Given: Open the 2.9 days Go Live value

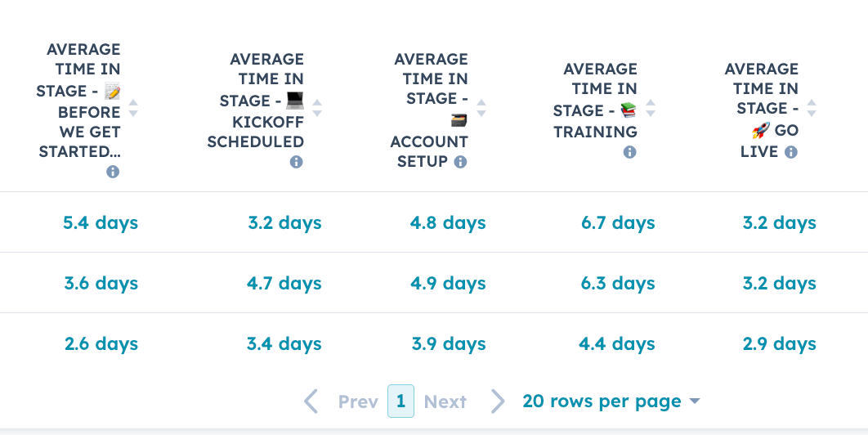Looking at the screenshot, I should pyautogui.click(x=780, y=343).
